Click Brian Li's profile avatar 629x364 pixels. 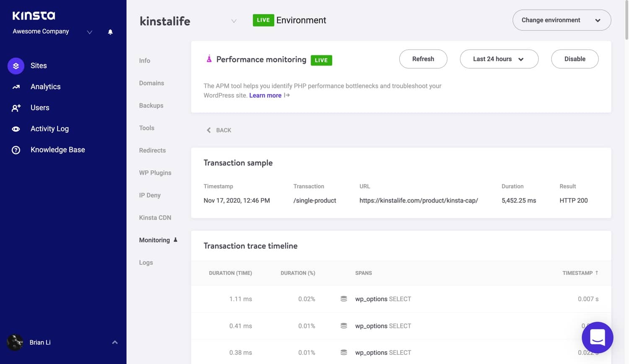[15, 343]
